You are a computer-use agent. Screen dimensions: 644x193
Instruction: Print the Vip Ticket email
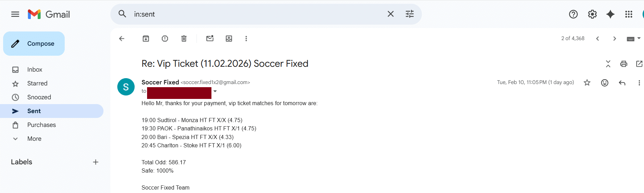pyautogui.click(x=624, y=64)
